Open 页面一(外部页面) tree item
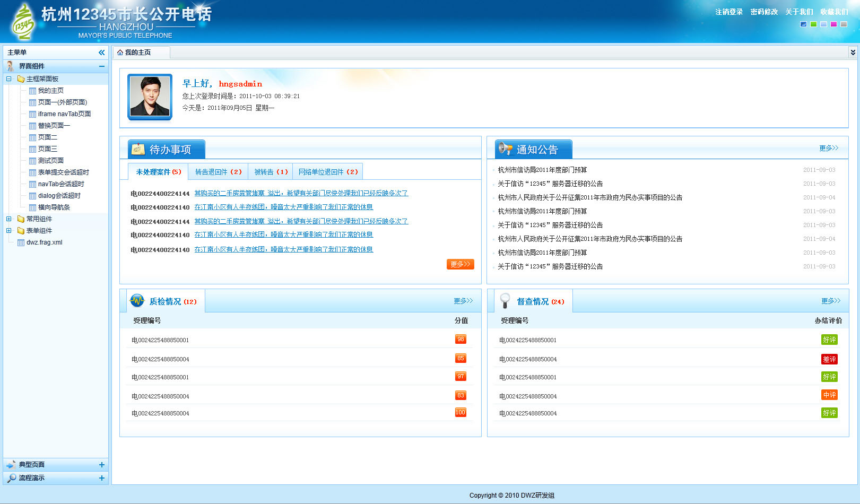 [x=63, y=102]
